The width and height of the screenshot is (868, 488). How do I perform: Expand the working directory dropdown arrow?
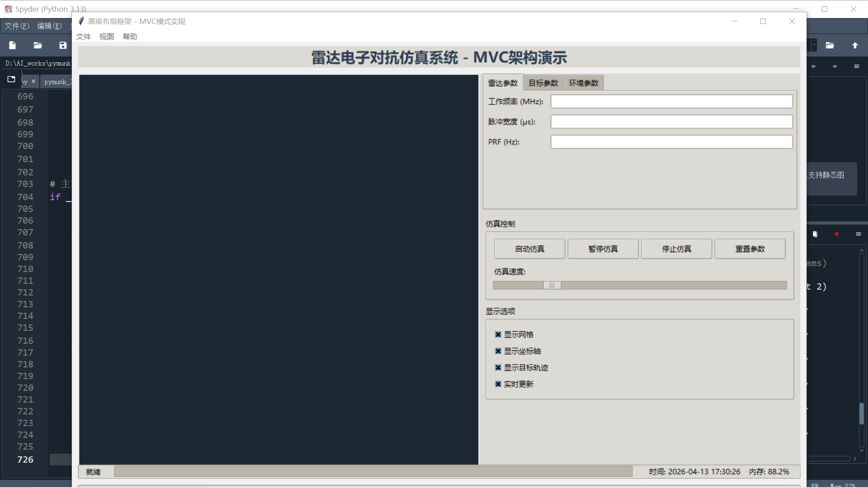pos(814,45)
